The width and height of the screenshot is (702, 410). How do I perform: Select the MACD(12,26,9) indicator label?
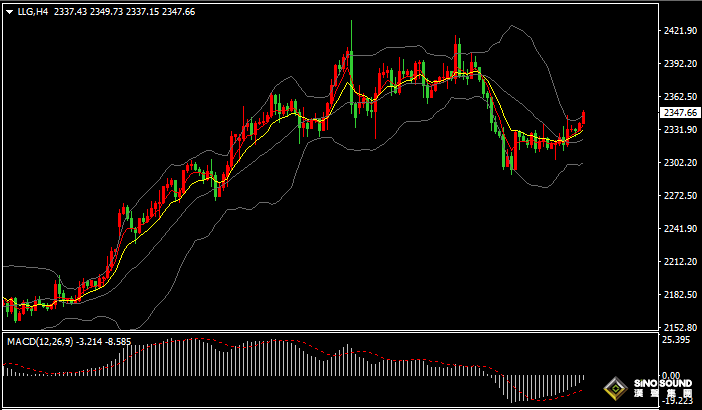38,342
